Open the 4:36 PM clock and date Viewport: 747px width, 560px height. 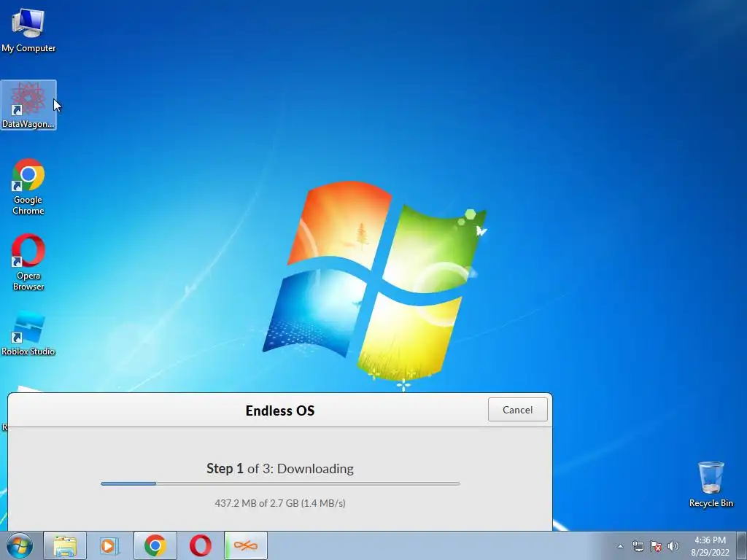point(710,546)
